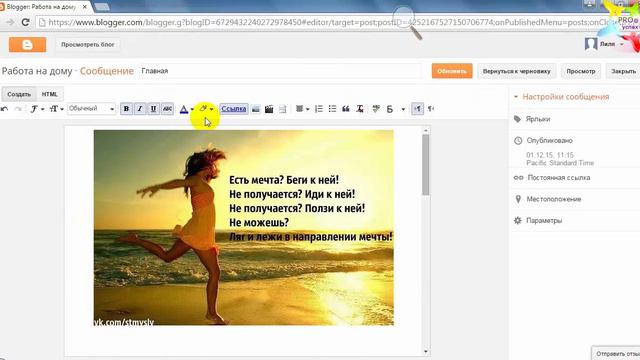Image resolution: width=640 pixels, height=360 pixels.
Task: Click the tag icon beside Ярлыки
Action: pyautogui.click(x=517, y=119)
